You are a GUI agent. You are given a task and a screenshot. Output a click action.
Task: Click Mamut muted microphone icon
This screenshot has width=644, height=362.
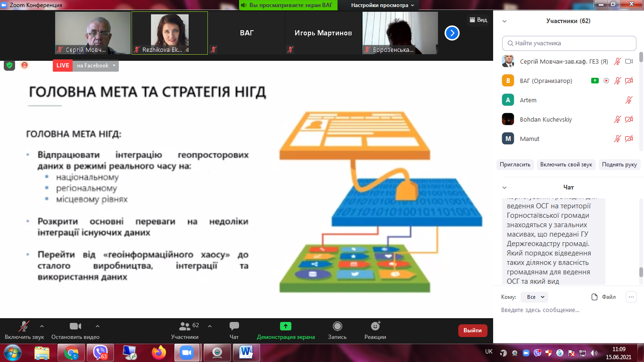tap(618, 139)
